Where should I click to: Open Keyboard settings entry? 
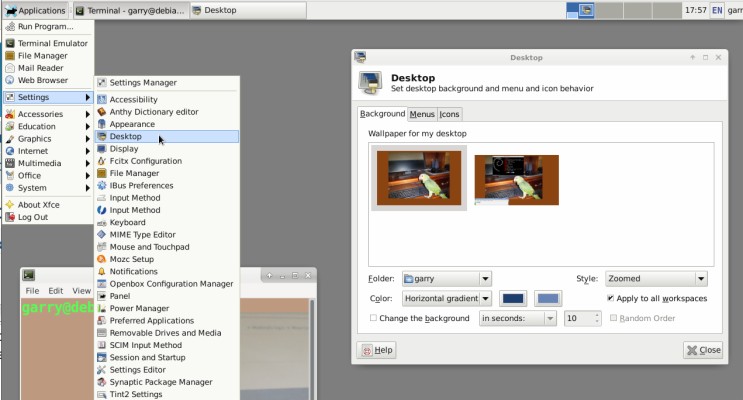click(x=127, y=222)
